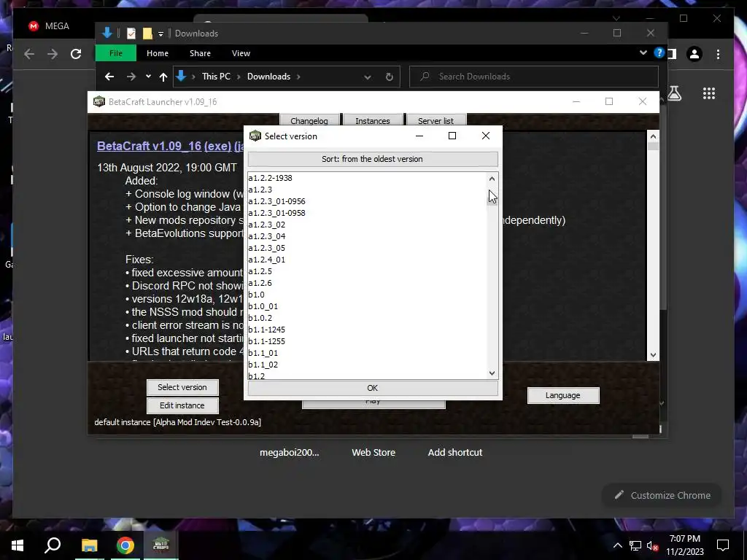
Task: Open the Instances tab in BetaCraft Launcher
Action: click(x=373, y=120)
